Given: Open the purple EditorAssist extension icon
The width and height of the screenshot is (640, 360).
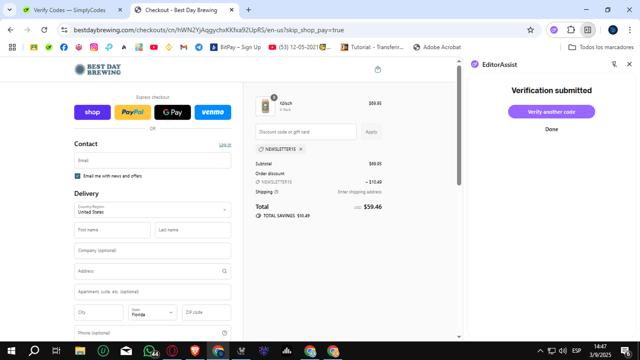Looking at the screenshot, I should [554, 30].
